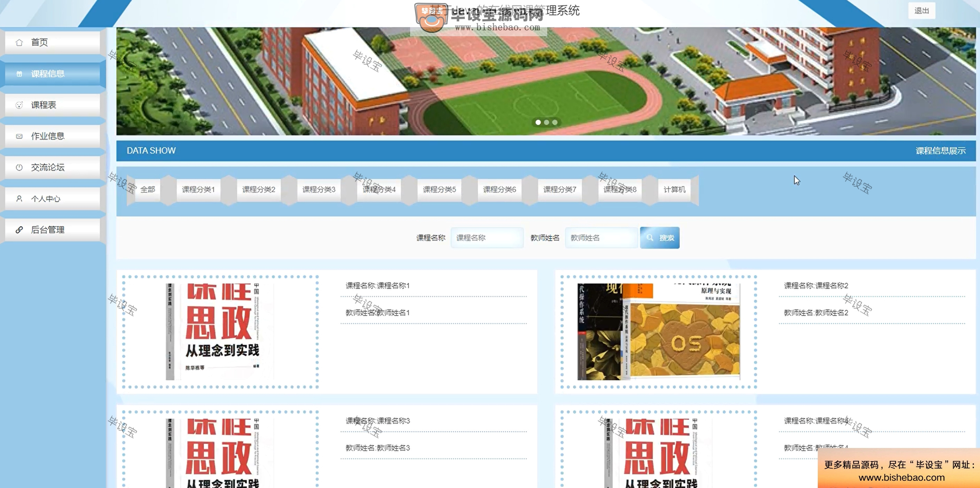Open the 课程名称1 book cover thumbnail
The height and width of the screenshot is (488, 980).
point(220,332)
